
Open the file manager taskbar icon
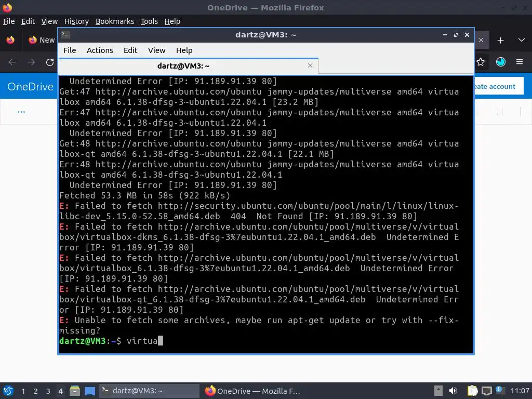[75, 391]
